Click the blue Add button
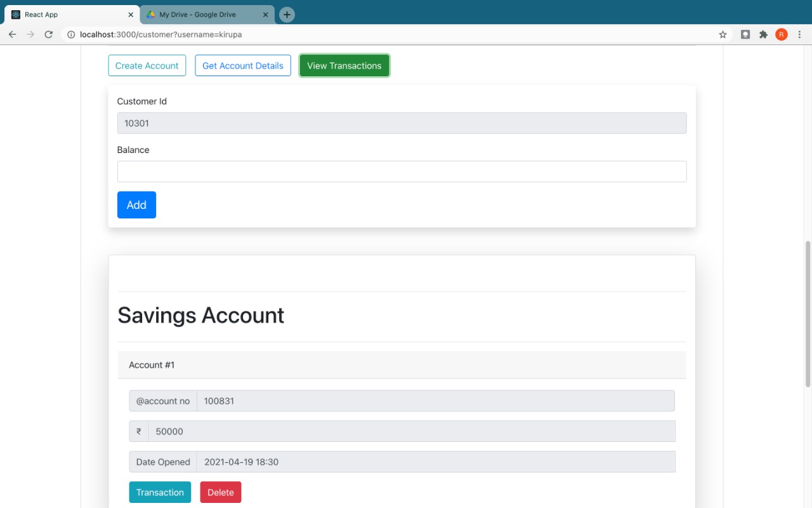This screenshot has width=812, height=508. click(136, 205)
